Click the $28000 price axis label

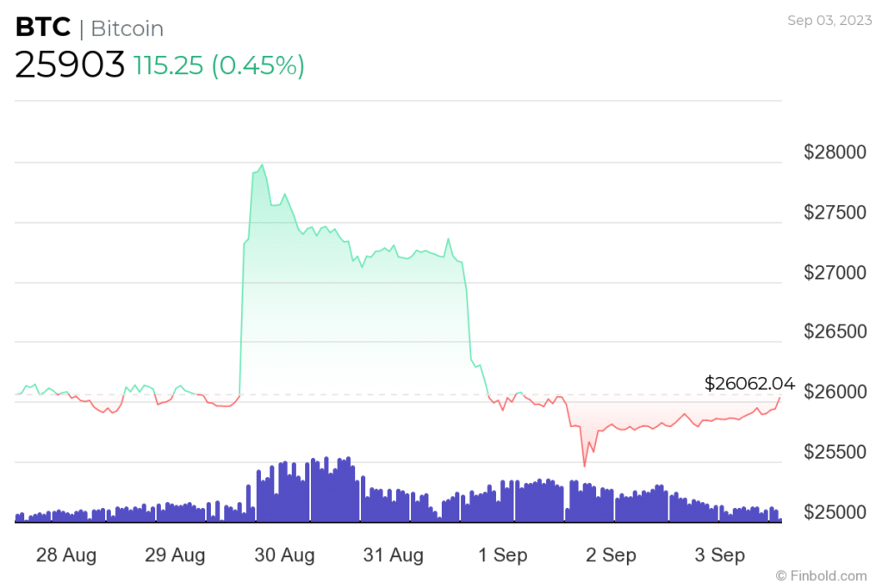(x=834, y=153)
